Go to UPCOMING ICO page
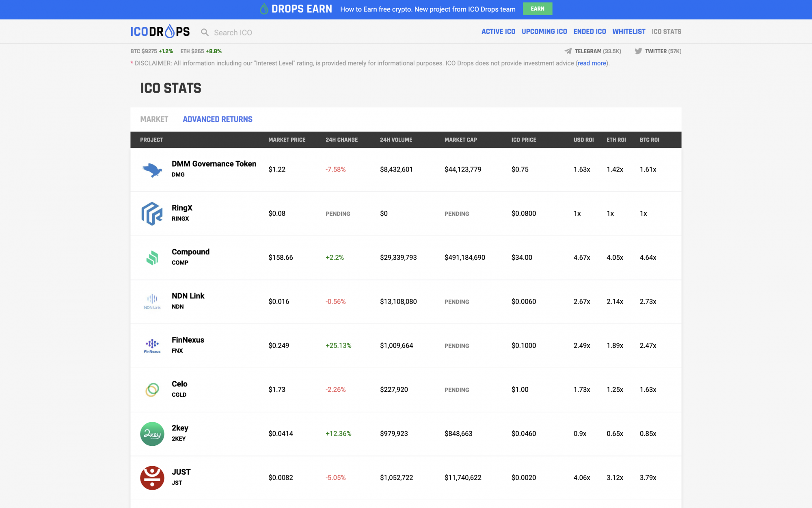The image size is (812, 508). 544,31
